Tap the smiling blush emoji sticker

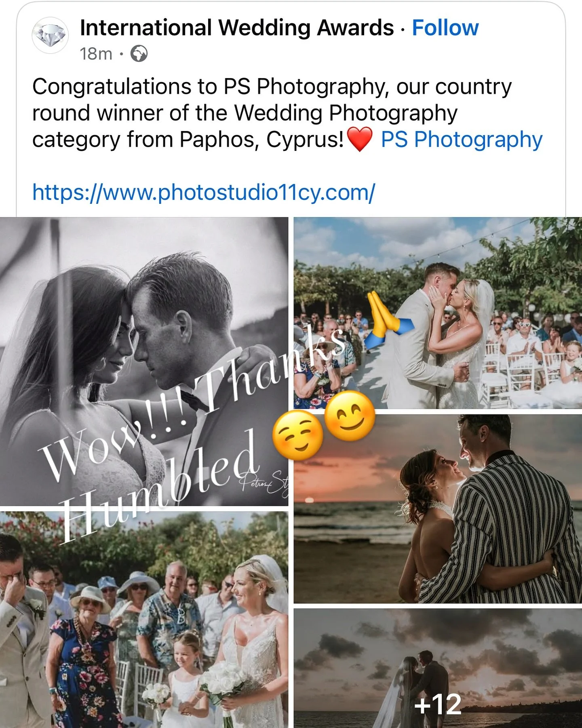(350, 416)
